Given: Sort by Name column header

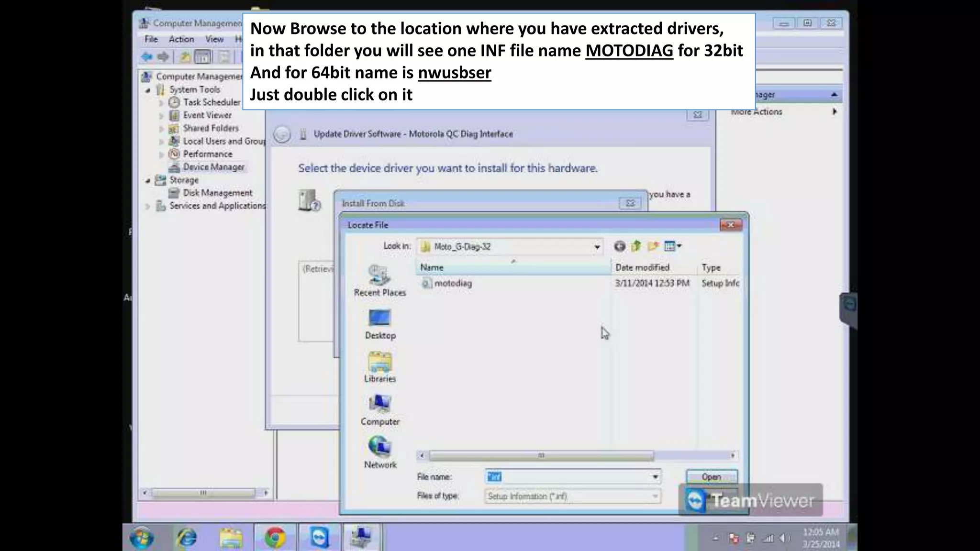Looking at the screenshot, I should (513, 267).
